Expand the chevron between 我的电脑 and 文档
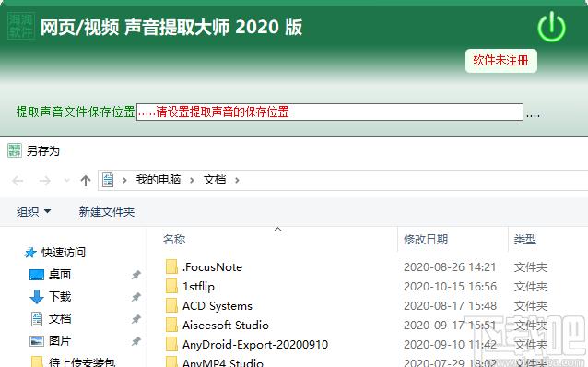Viewport: 588px width, 367px height. tap(192, 181)
